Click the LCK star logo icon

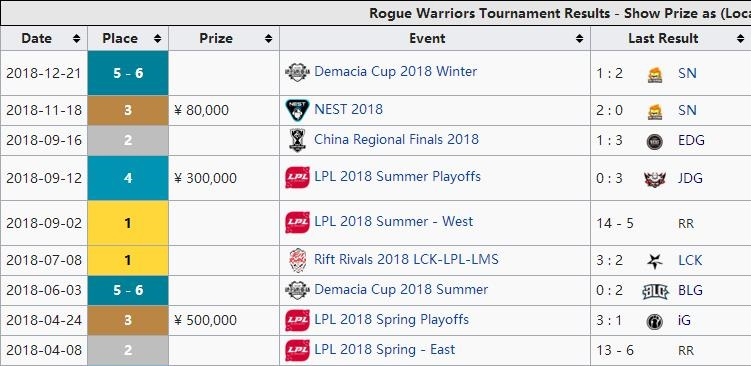coord(655,261)
